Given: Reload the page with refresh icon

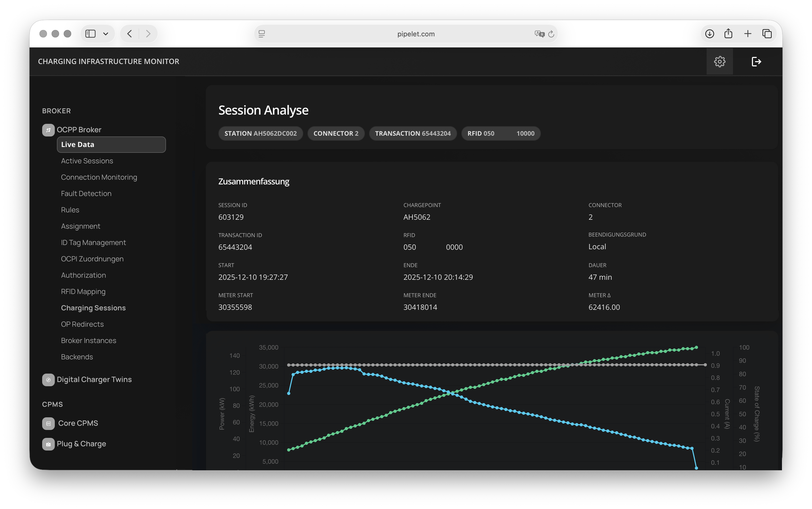Looking at the screenshot, I should (551, 34).
